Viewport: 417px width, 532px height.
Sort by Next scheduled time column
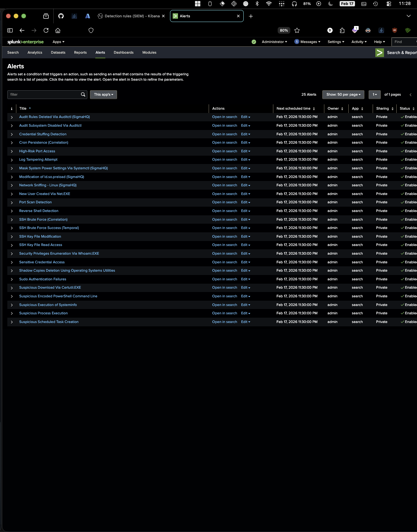coord(296,109)
